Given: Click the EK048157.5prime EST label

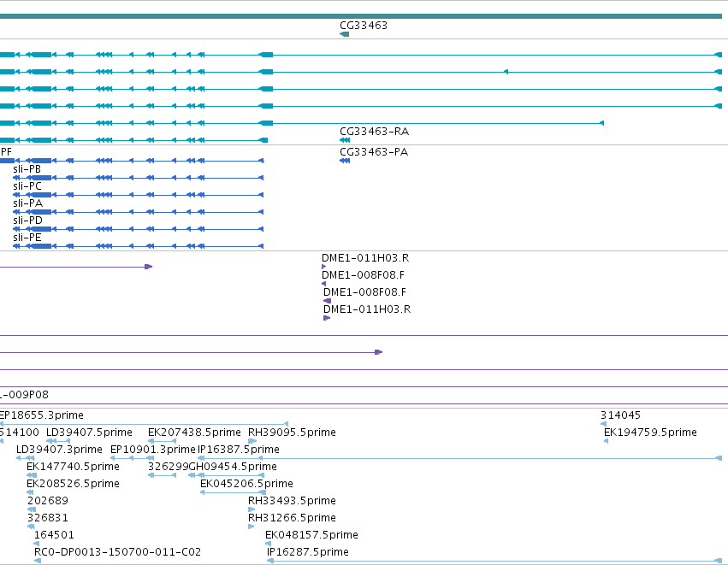Looking at the screenshot, I should [x=311, y=535].
